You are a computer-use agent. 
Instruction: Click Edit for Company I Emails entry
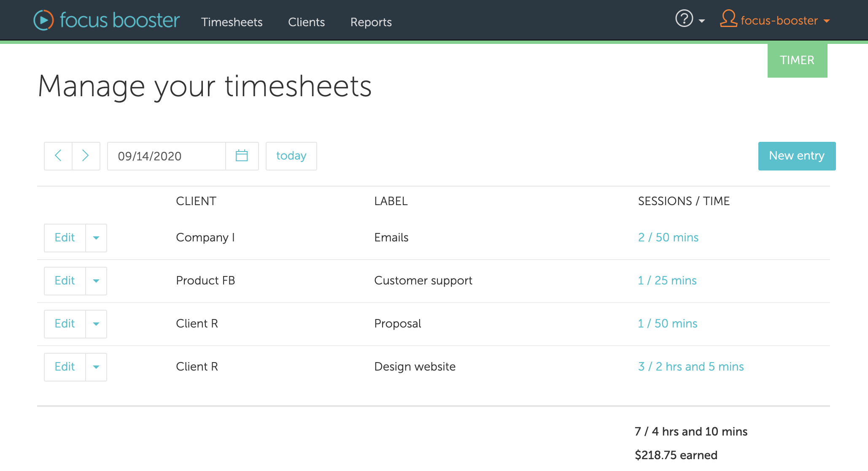pos(64,237)
